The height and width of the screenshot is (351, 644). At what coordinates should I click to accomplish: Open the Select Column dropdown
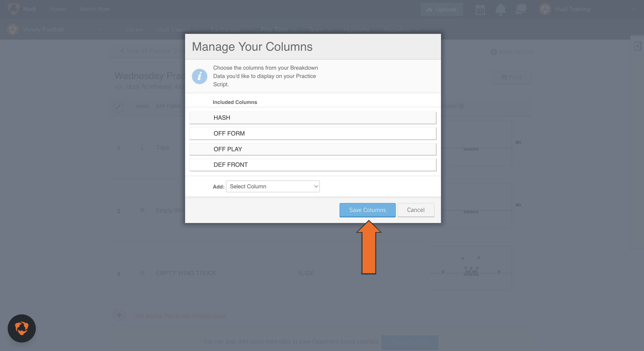(273, 186)
